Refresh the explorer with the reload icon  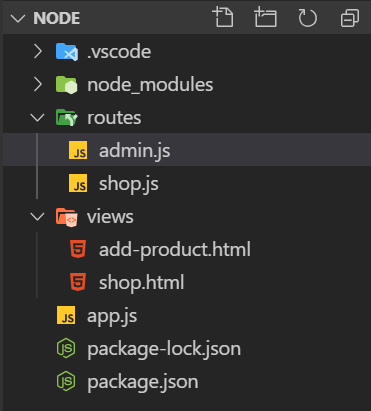pyautogui.click(x=307, y=18)
